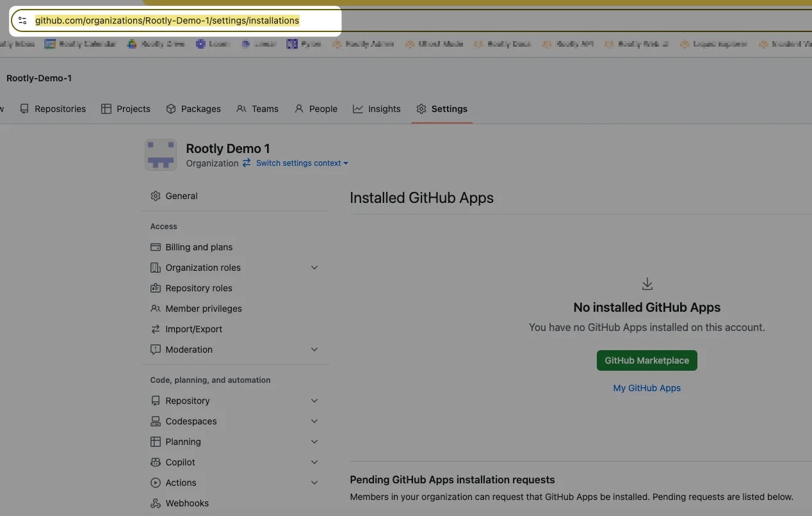The image size is (812, 516).
Task: Open Planning settings
Action: [x=234, y=442]
